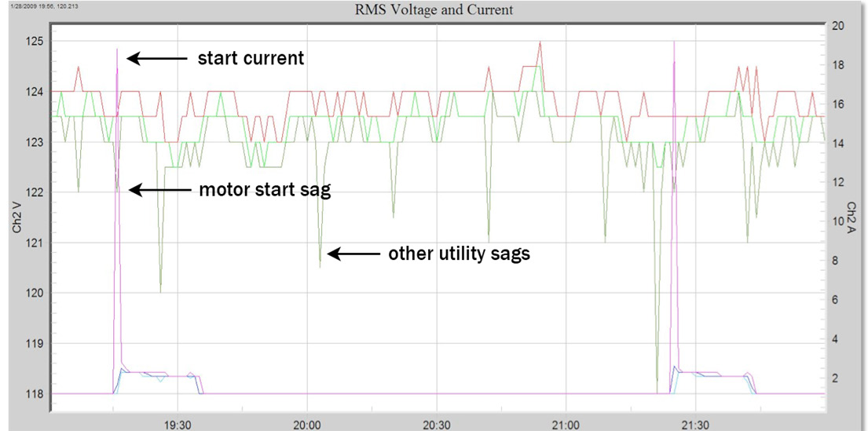The image size is (868, 431).
Task: Click the 10 tick on current axis
Action: pyautogui.click(x=837, y=222)
